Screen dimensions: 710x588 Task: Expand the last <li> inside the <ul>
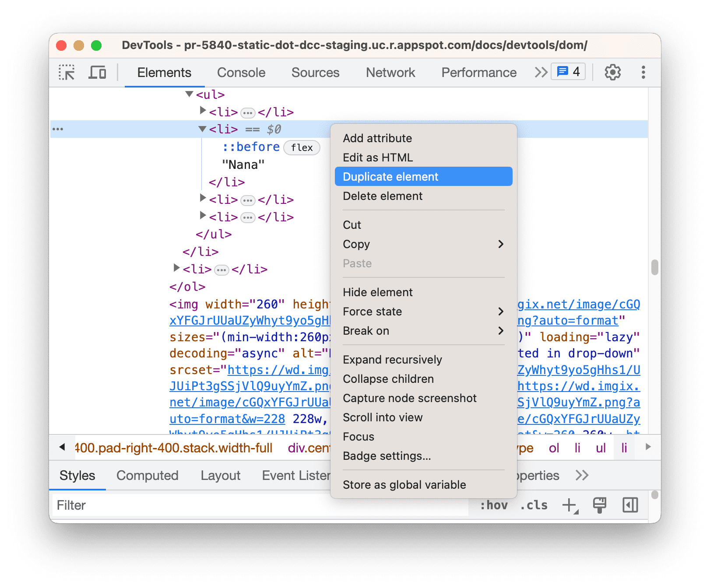(202, 216)
